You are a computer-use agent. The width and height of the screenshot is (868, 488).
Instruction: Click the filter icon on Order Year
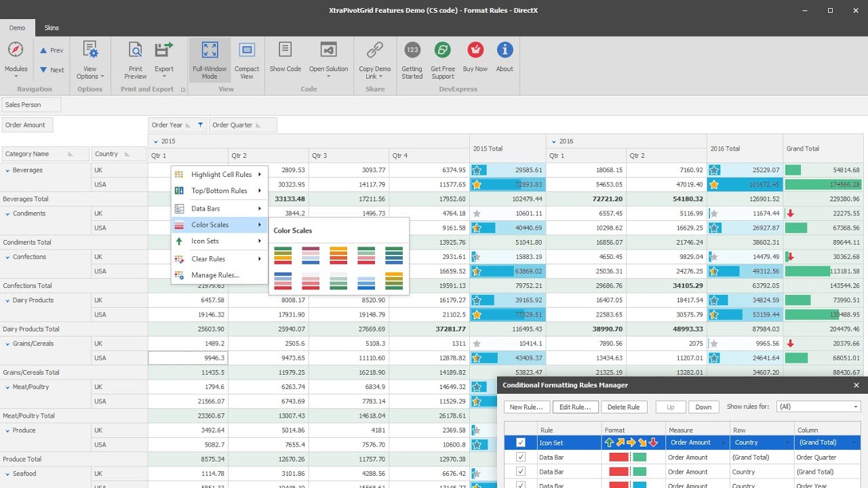[200, 125]
